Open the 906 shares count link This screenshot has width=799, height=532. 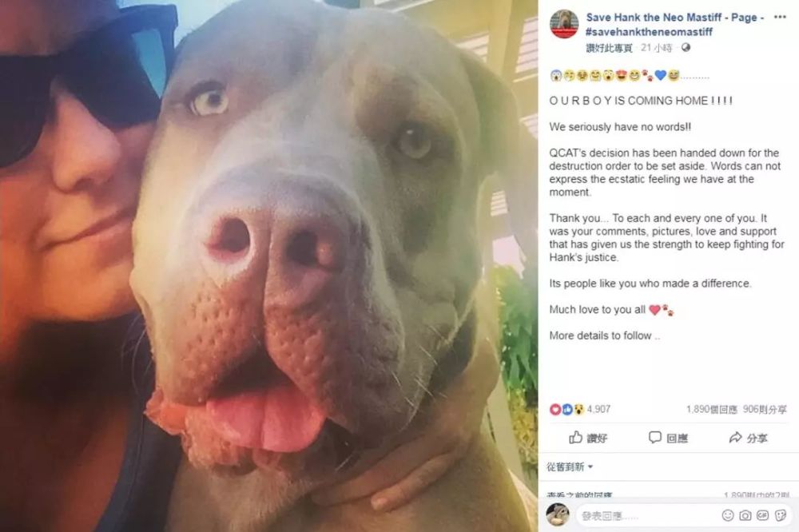click(765, 409)
